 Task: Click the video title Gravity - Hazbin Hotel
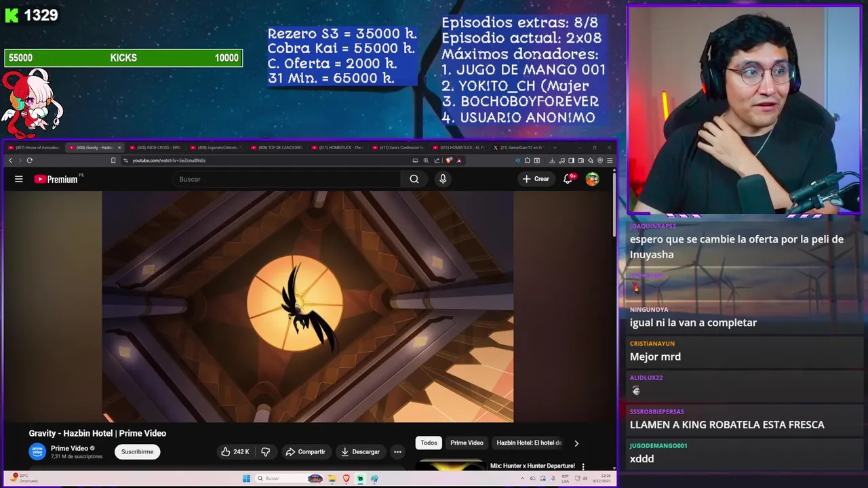[98, 433]
